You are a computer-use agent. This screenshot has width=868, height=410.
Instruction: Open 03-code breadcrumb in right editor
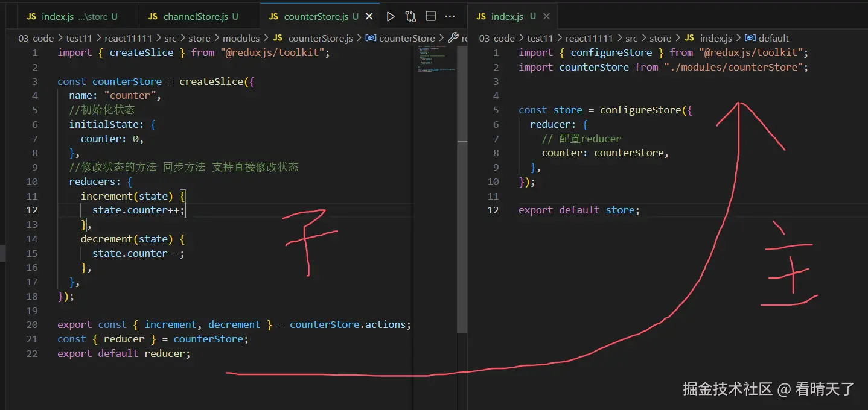(497, 37)
